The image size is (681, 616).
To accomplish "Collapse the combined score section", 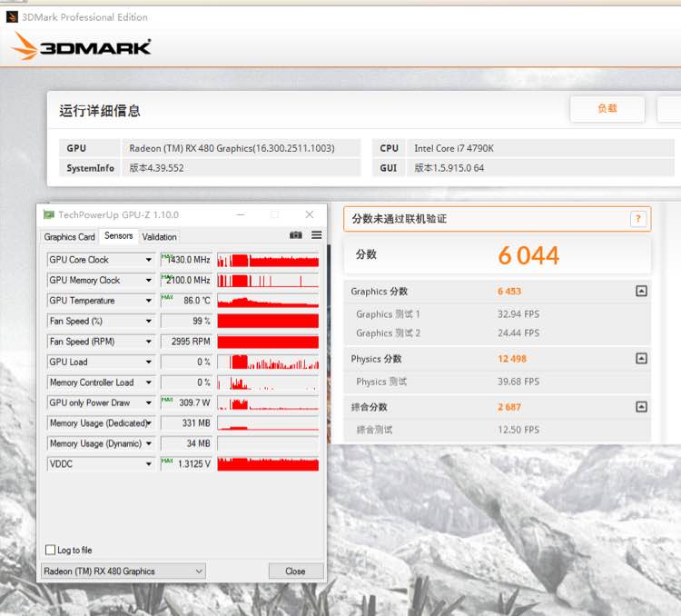I will [x=641, y=406].
